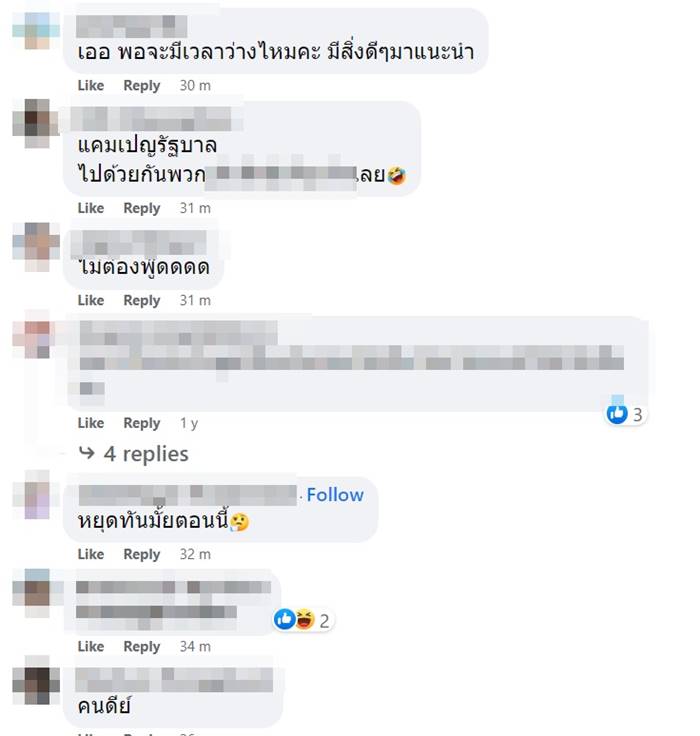Viewport: 700px width, 736px height.
Task: Click the thumbs-up reaction icon showing 3
Action: [617, 414]
